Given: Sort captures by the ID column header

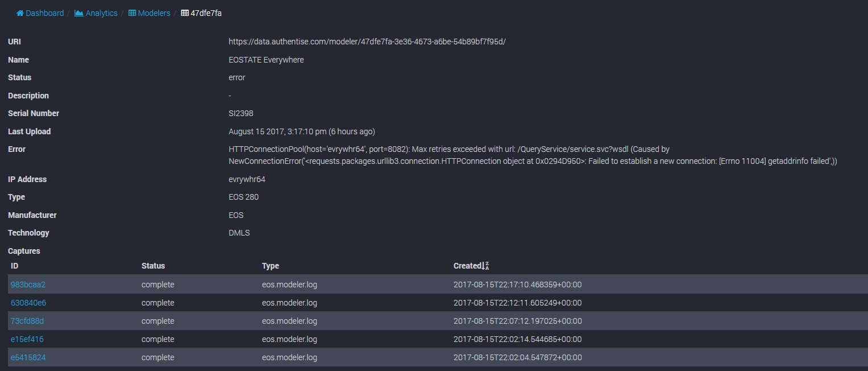Looking at the screenshot, I should 15,266.
